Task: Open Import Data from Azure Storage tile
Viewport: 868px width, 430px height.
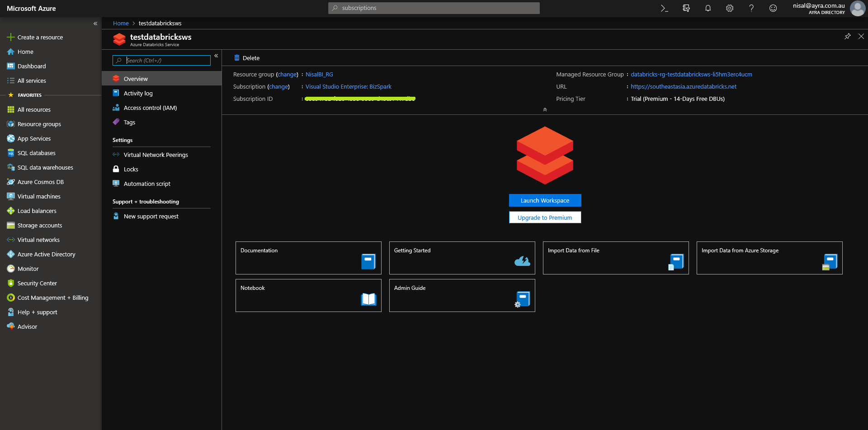Action: [769, 258]
